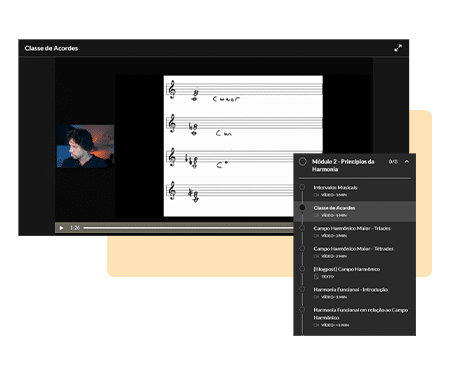
Task: Click video icon under Intervalos Musicais
Action: point(316,195)
